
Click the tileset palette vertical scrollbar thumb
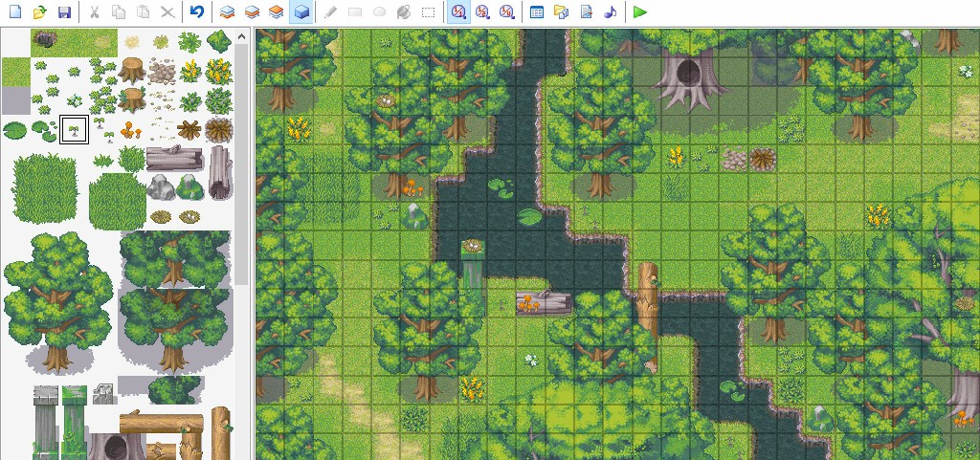(241, 165)
